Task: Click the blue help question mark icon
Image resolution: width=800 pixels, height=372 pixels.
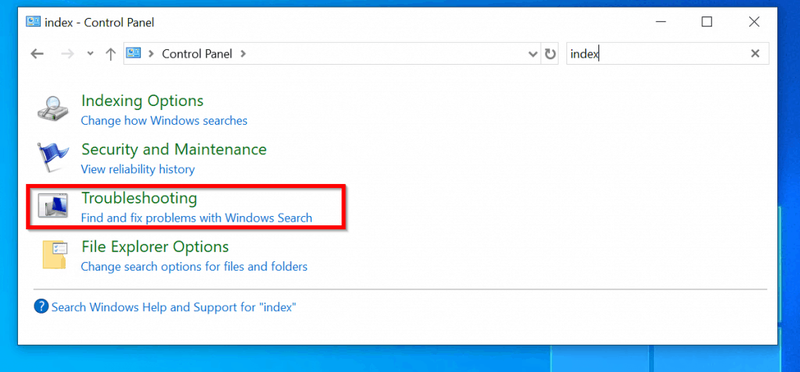Action: pos(41,307)
